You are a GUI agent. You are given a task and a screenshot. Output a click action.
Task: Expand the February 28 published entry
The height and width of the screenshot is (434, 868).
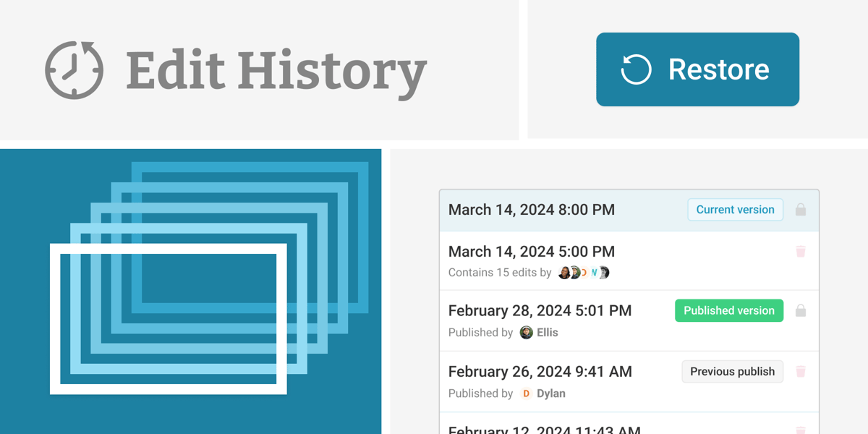coord(540,310)
